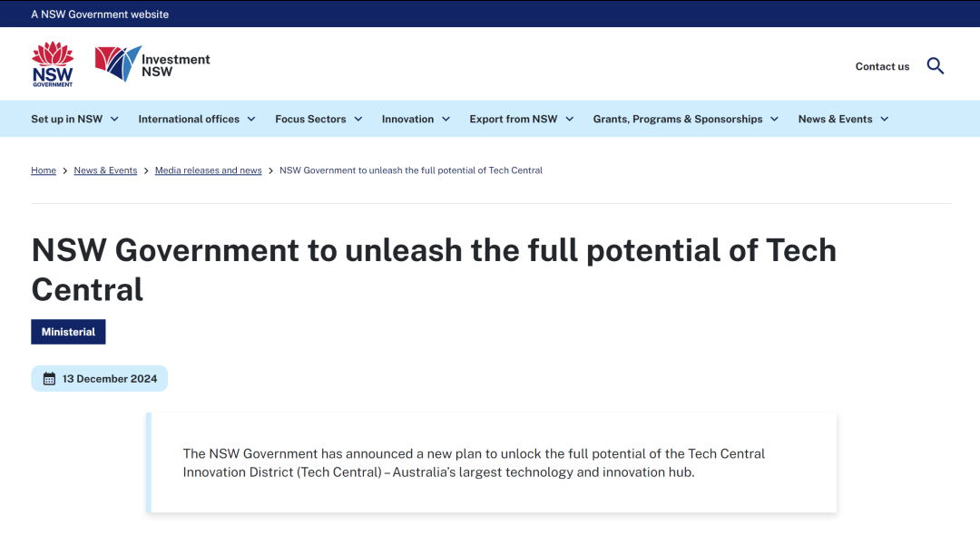
Task: Expand the International offices chevron
Action: coord(251,119)
